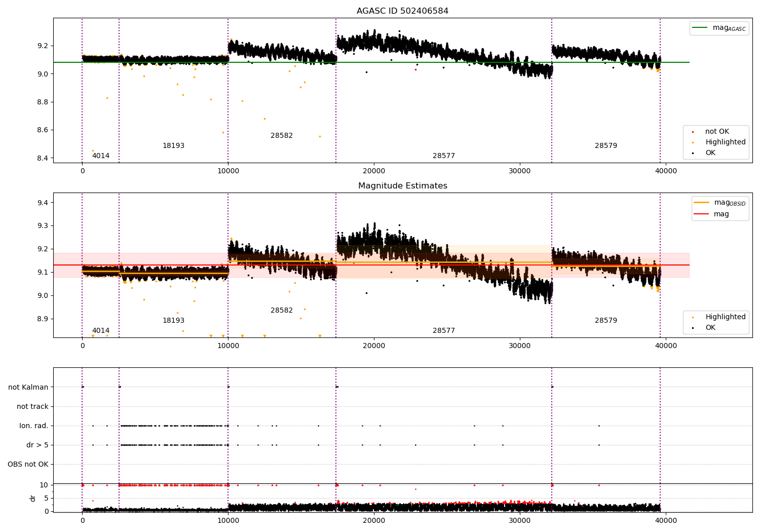760x532 pixels.
Task: Click x-tick 30000 under Magnitude Estimates plot
Action: coord(520,346)
